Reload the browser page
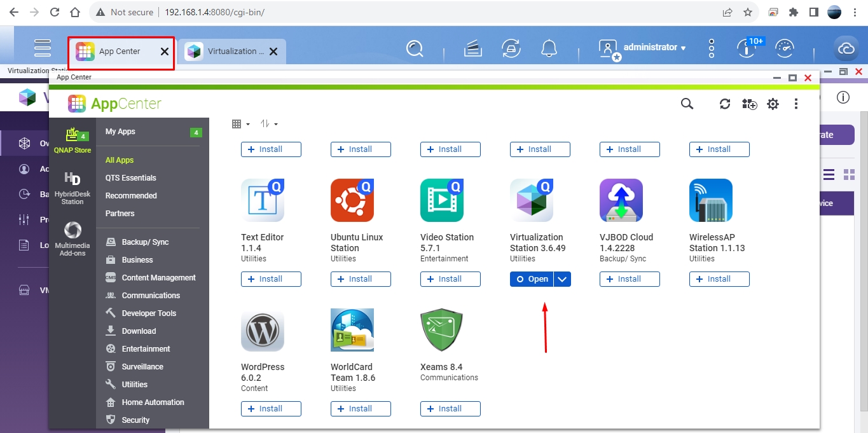 [55, 12]
